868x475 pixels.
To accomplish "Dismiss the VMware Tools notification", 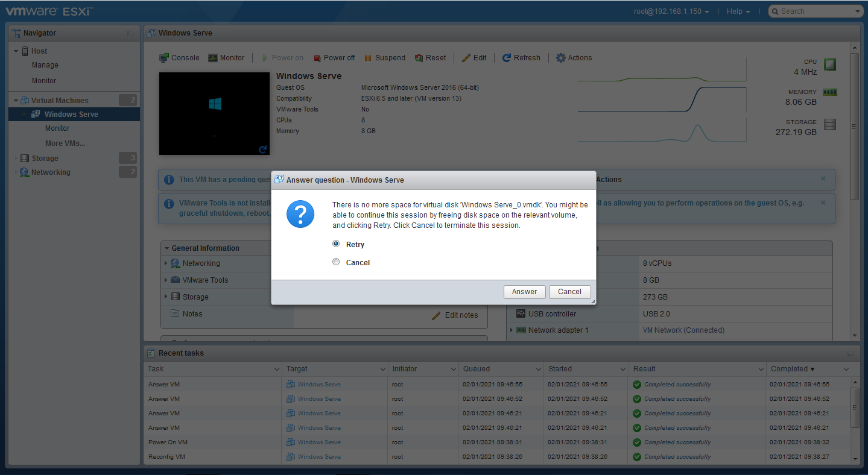I will [823, 203].
